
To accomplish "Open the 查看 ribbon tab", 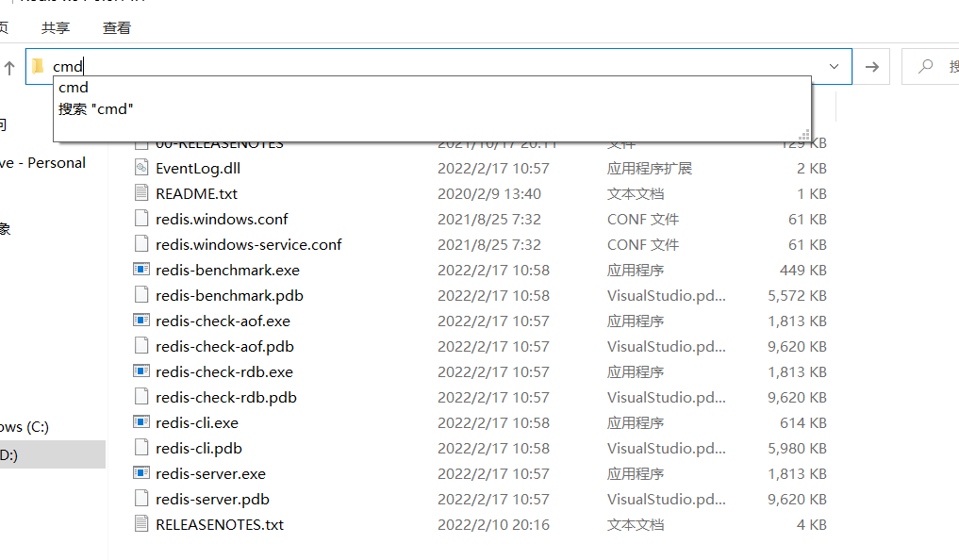I will pos(117,27).
